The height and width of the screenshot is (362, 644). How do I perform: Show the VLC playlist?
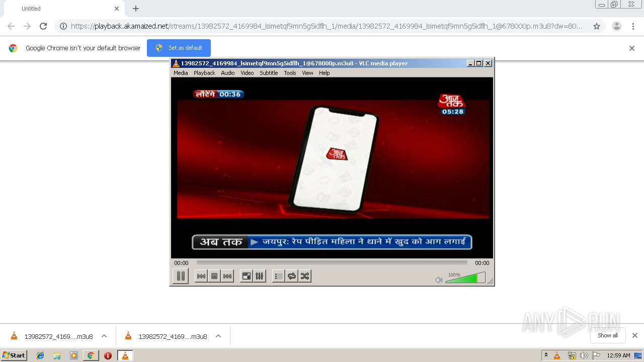click(x=278, y=276)
